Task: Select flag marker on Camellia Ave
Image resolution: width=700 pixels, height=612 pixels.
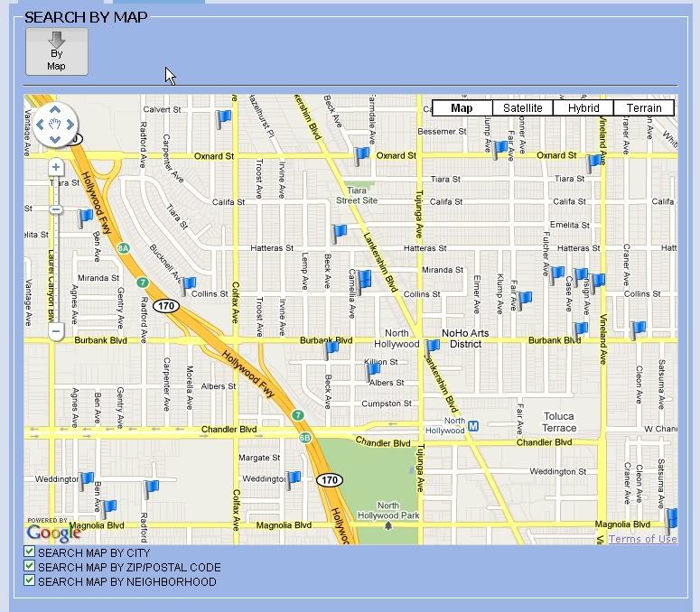Action: [x=363, y=281]
